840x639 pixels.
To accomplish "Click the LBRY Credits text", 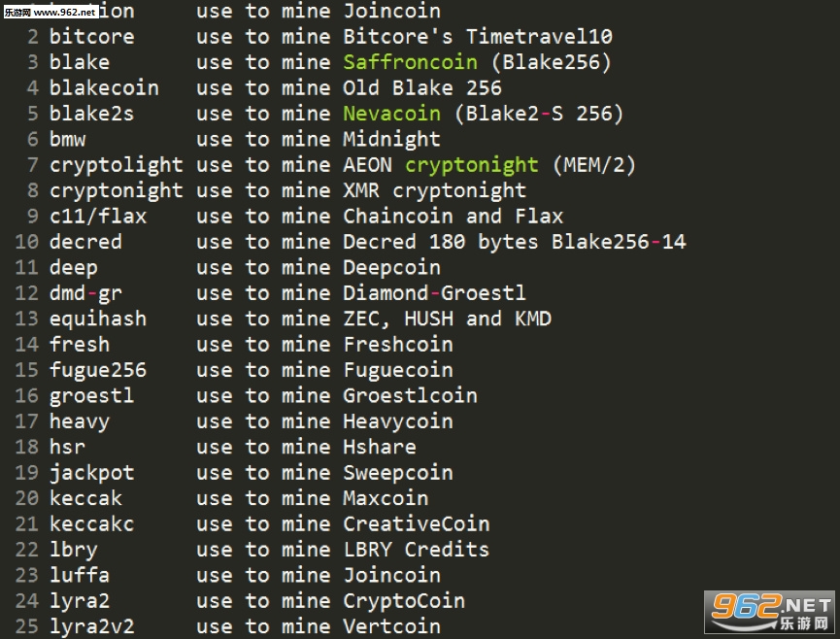I will click(417, 550).
